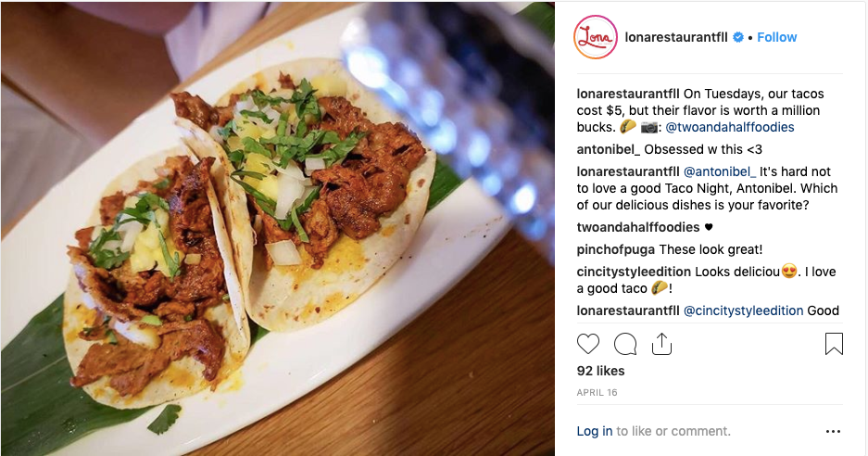Image resolution: width=868 pixels, height=456 pixels.
Task: Open twoandahalffoodies commenter profile
Action: click(x=638, y=227)
